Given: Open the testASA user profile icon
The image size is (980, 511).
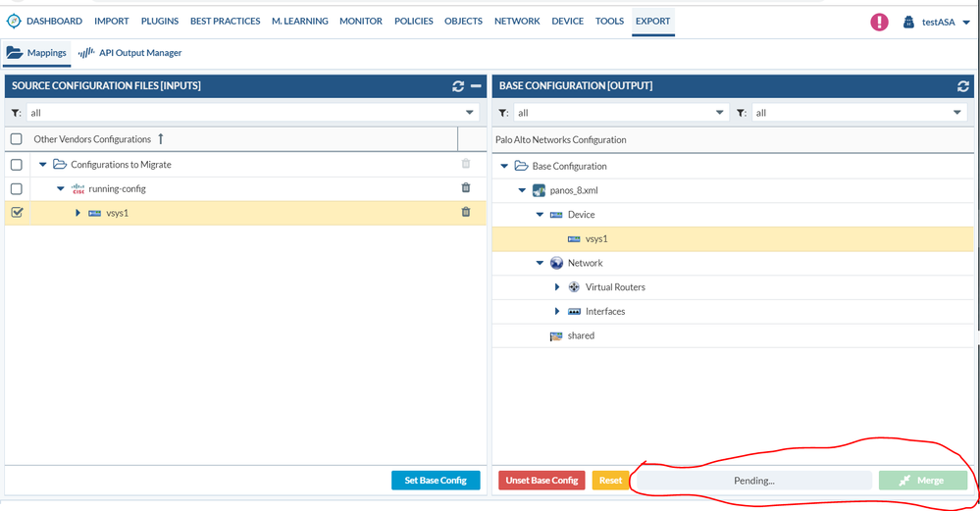Looking at the screenshot, I should pyautogui.click(x=908, y=22).
